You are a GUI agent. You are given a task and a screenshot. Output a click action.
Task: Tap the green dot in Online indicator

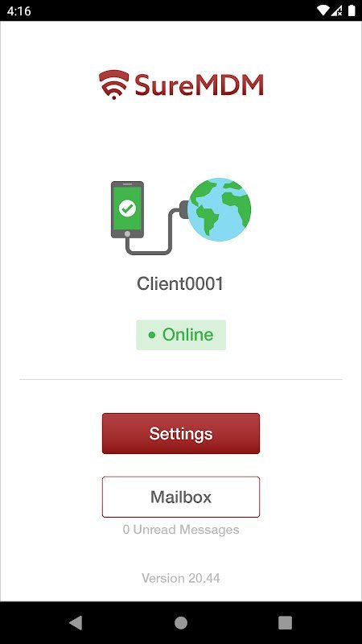pyautogui.click(x=152, y=335)
